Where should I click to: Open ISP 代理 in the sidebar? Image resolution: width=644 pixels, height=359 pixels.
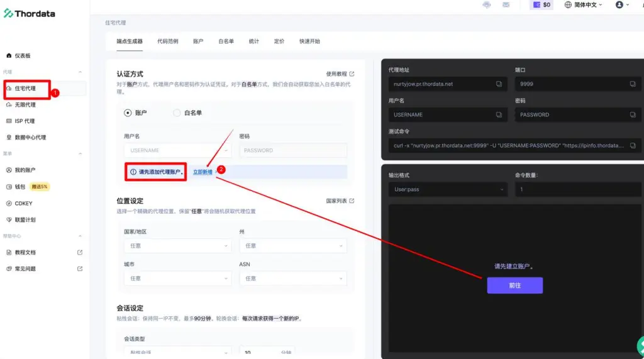(21, 121)
